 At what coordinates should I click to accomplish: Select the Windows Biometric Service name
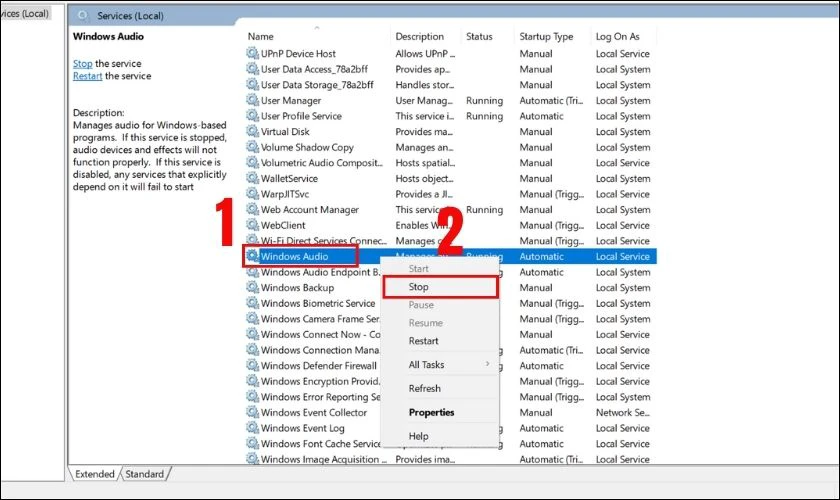pyautogui.click(x=318, y=303)
